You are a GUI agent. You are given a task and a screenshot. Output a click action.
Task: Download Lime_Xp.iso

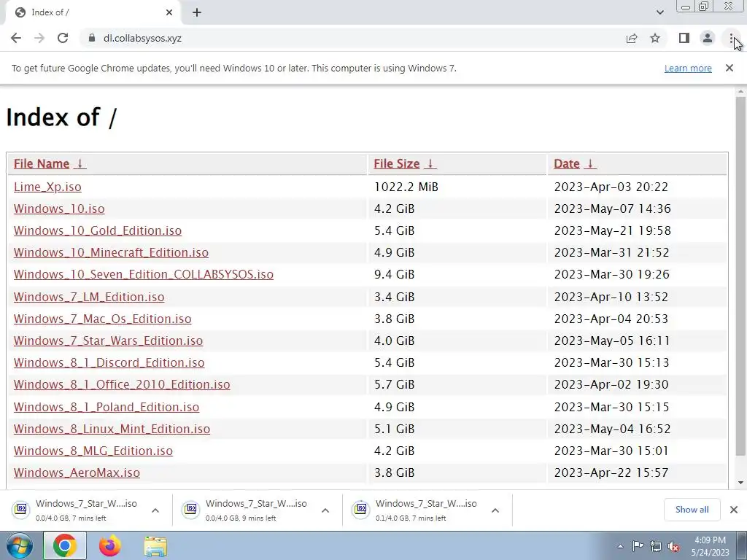pos(47,187)
